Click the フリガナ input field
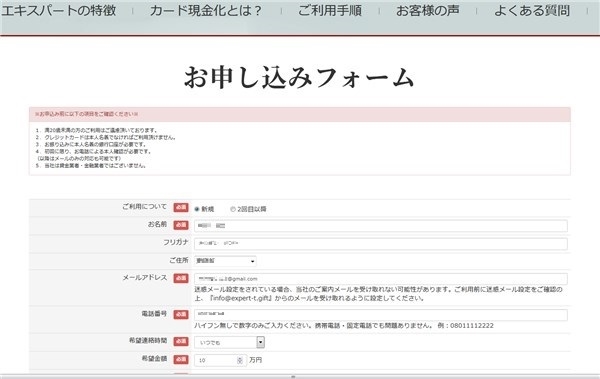This screenshot has width=600, height=379. tap(381, 243)
